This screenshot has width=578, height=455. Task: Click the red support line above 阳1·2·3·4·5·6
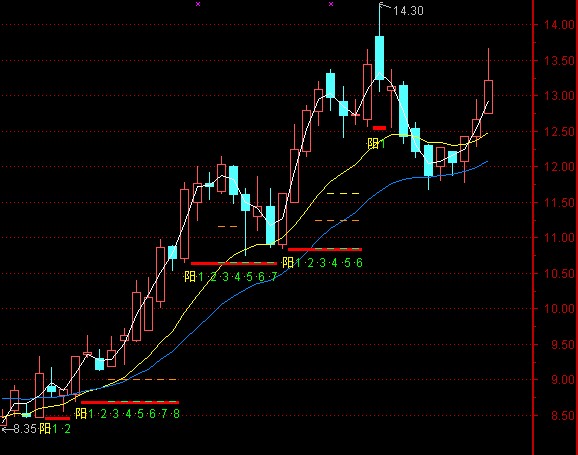pos(325,250)
